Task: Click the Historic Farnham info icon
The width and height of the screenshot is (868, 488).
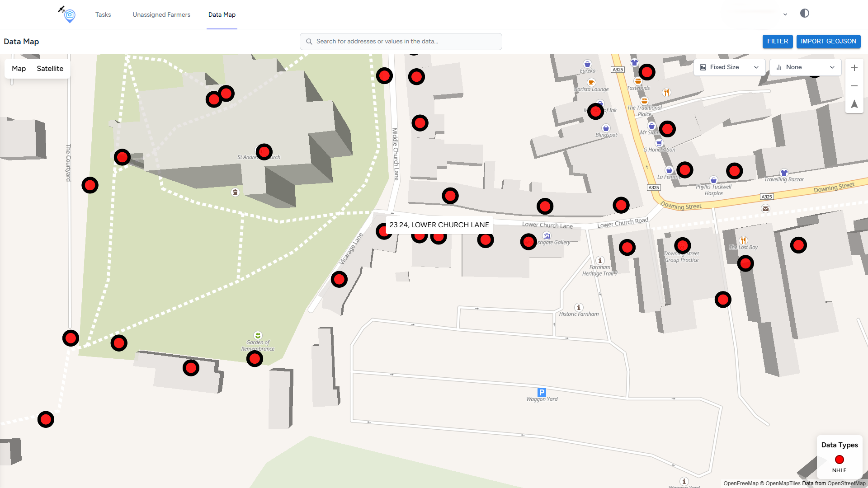Action: 579,307
